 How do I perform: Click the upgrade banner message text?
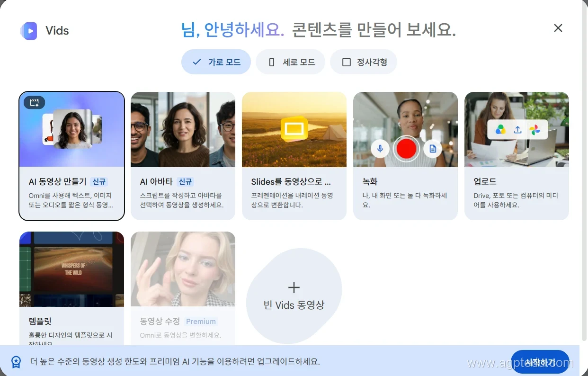coord(175,362)
